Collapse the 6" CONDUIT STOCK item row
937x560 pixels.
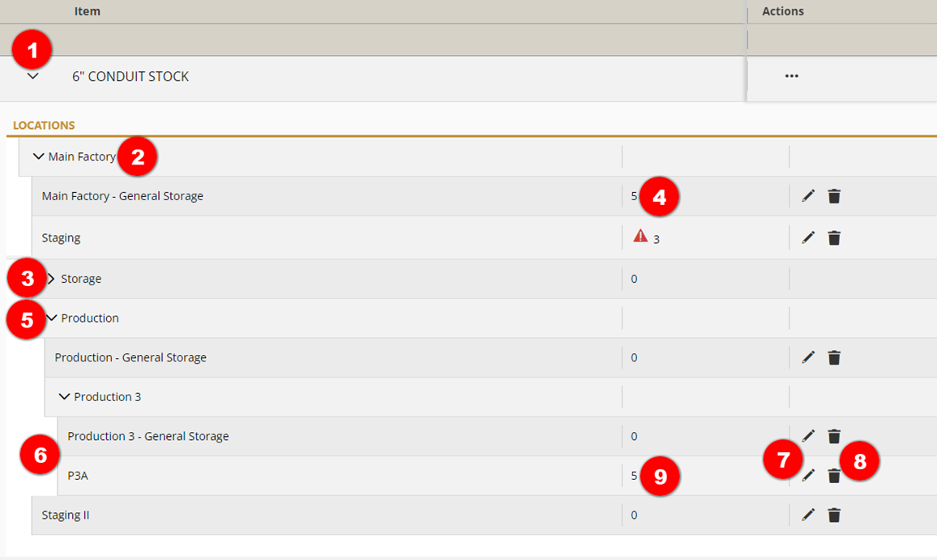click(x=33, y=76)
